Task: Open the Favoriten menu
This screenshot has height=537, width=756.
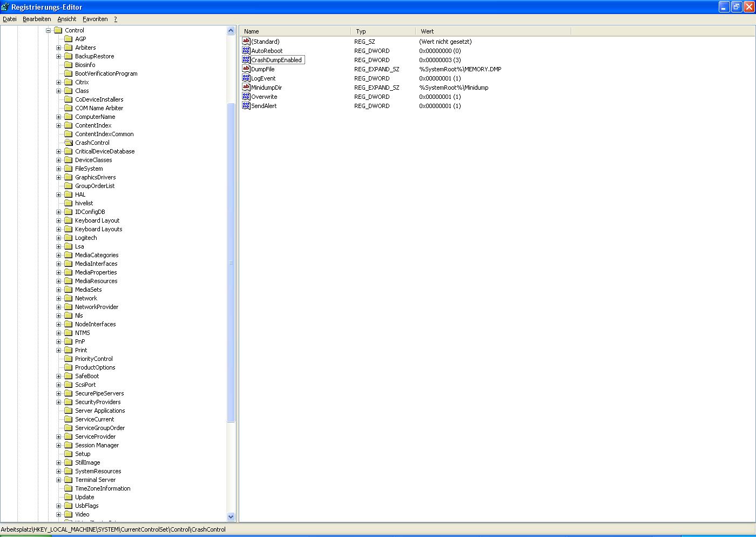Action: [95, 19]
